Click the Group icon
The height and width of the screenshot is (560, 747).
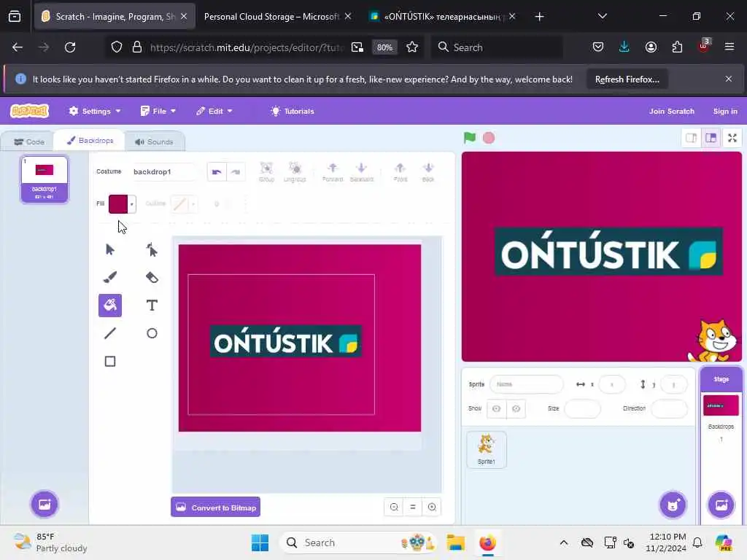266,172
